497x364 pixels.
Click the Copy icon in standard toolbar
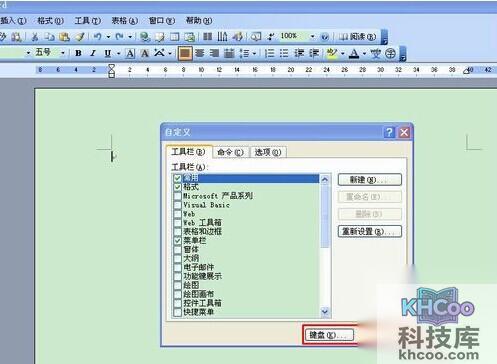[x=49, y=37]
